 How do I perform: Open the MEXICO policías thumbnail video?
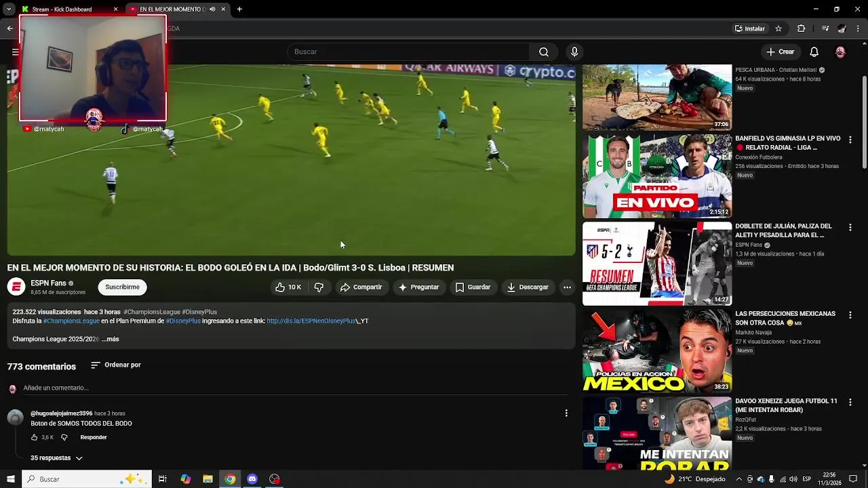[x=657, y=351]
